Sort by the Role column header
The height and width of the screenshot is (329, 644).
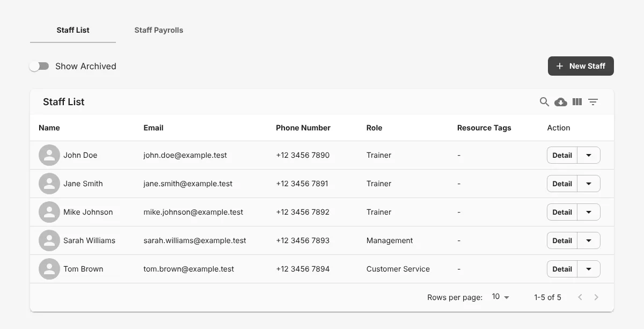coord(375,128)
